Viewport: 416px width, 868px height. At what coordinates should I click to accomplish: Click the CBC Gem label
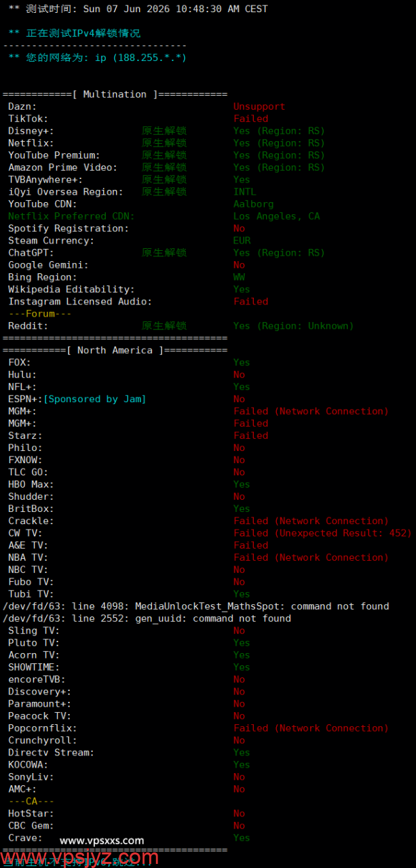coord(31,827)
